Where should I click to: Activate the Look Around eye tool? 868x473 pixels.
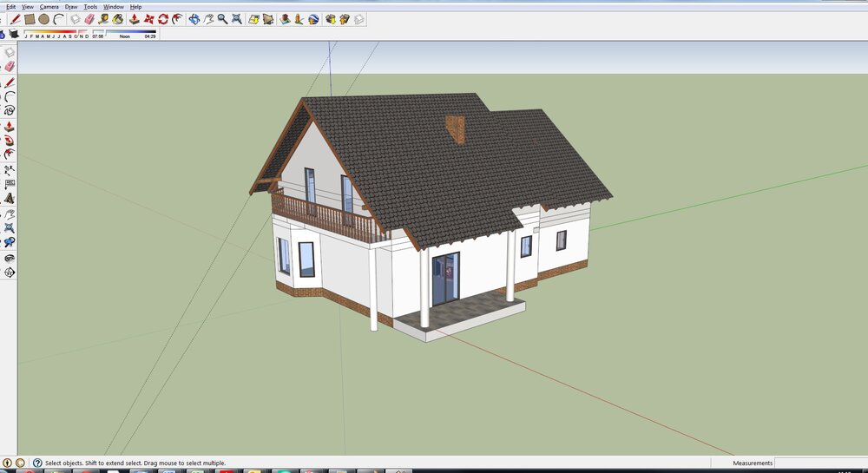click(10, 258)
